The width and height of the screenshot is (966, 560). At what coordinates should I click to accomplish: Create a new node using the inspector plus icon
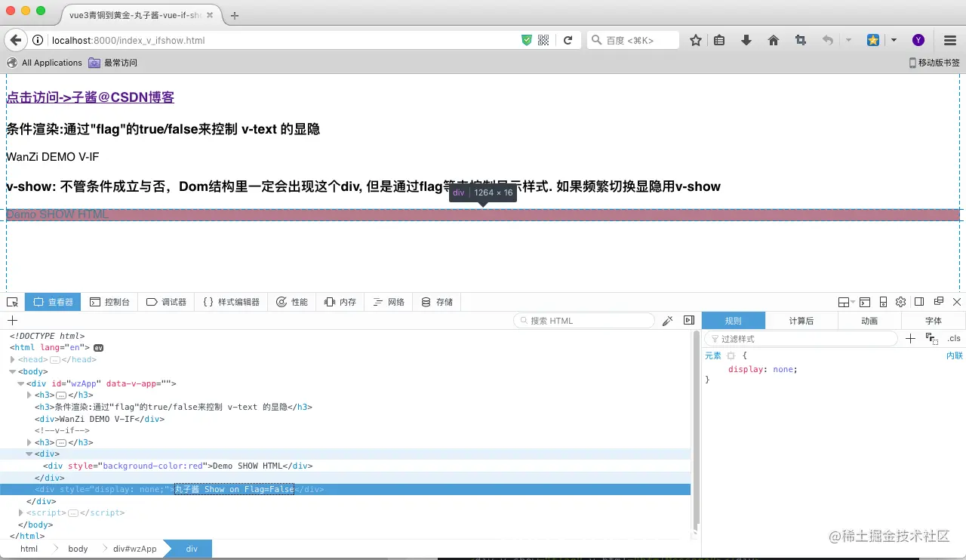click(12, 320)
